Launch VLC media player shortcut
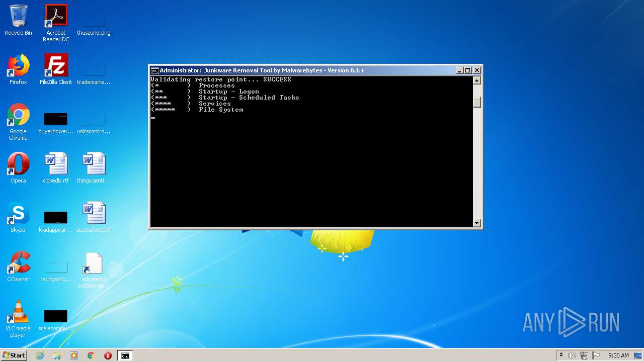The image size is (644, 362). click(x=18, y=319)
